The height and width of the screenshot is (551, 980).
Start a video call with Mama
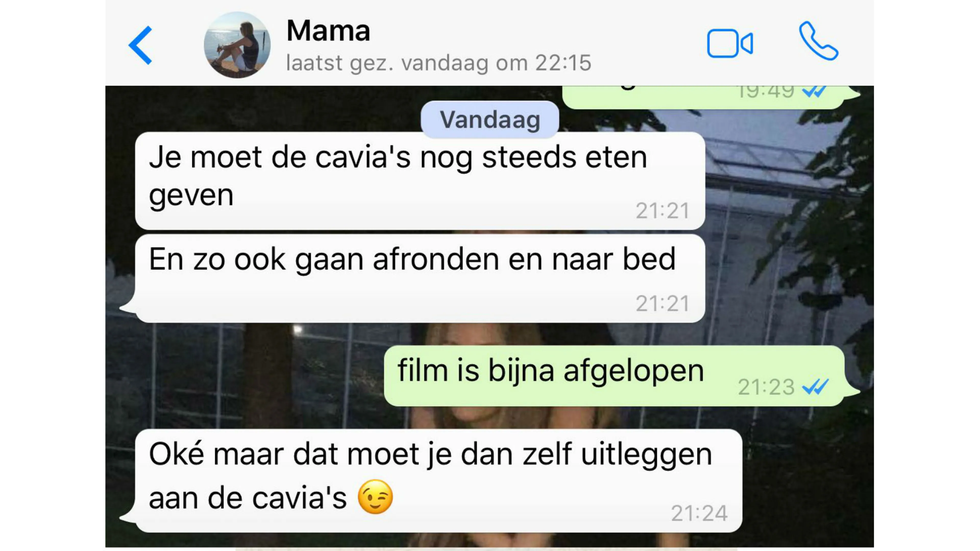point(730,43)
